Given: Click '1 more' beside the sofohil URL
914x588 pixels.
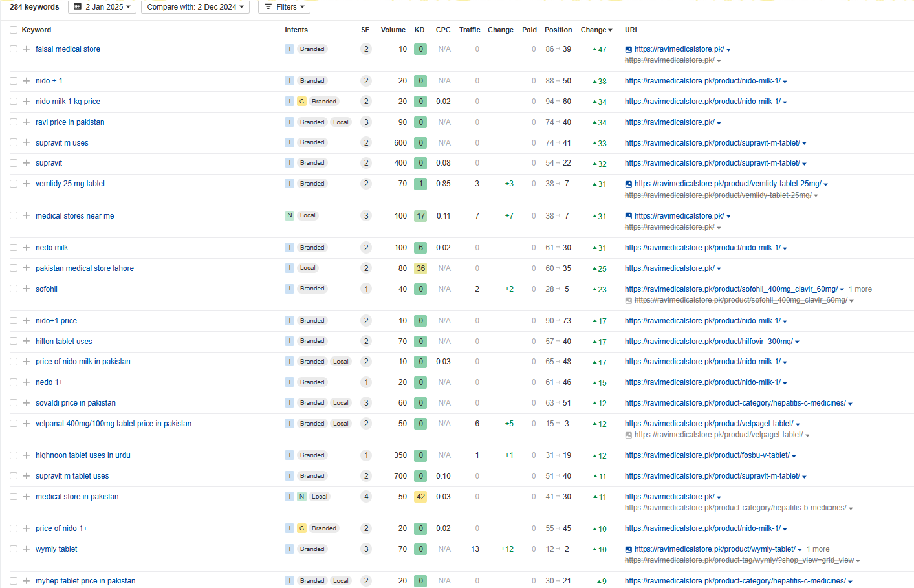Looking at the screenshot, I should (860, 289).
